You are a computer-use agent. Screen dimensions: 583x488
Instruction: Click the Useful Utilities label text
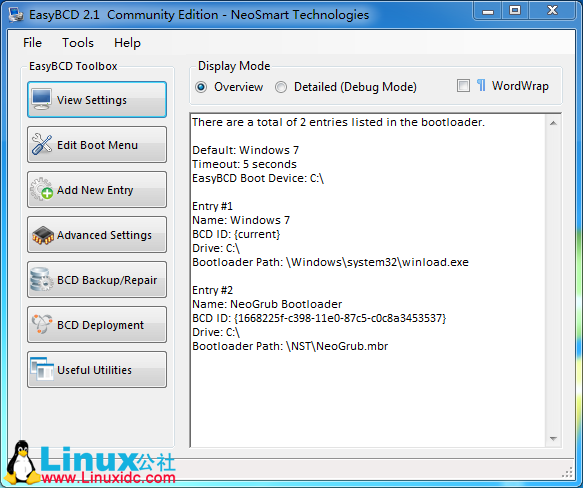click(94, 370)
